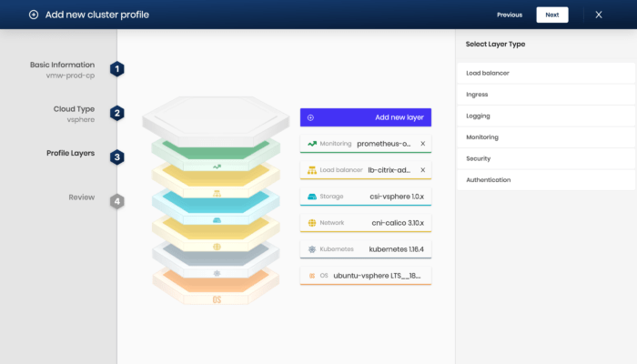
Task: Click the plus icon beside Add new cluster profile
Action: [x=34, y=15]
